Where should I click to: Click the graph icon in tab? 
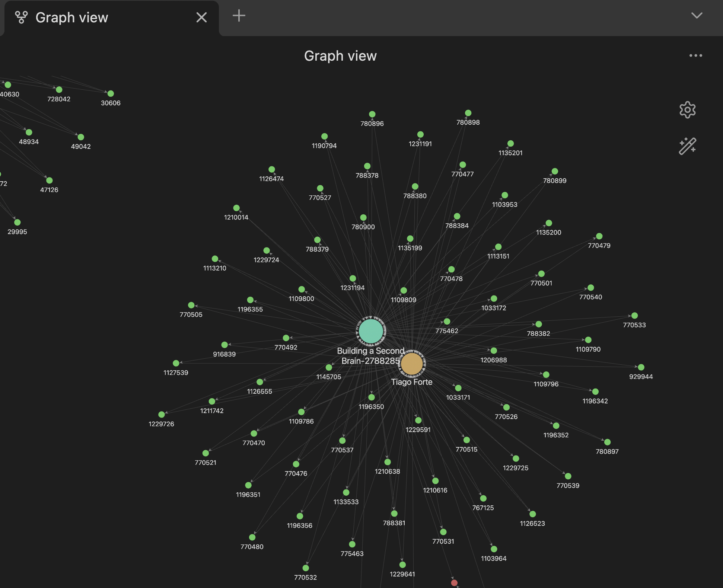pyautogui.click(x=21, y=17)
